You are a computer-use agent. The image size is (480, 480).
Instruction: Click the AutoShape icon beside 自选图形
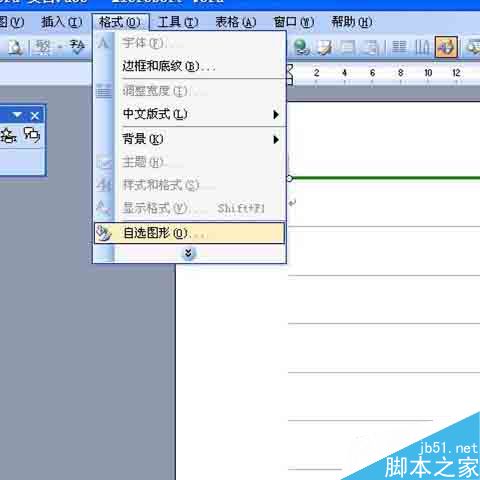click(104, 233)
